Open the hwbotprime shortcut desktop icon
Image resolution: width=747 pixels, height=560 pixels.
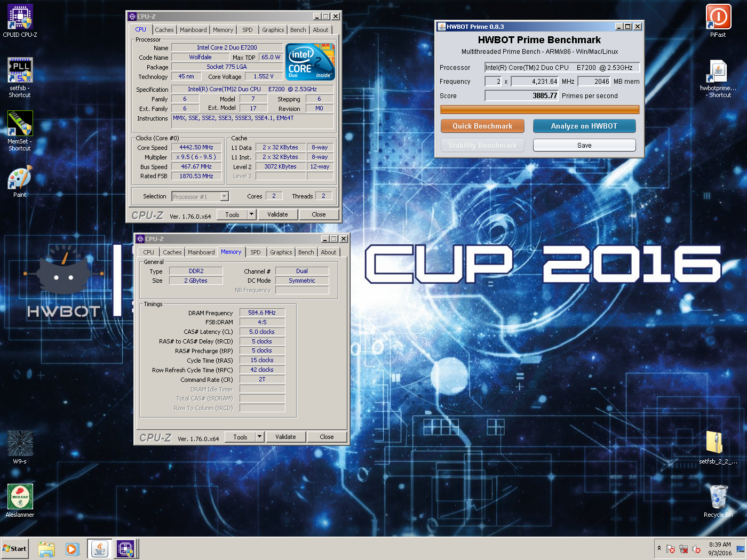[x=718, y=78]
